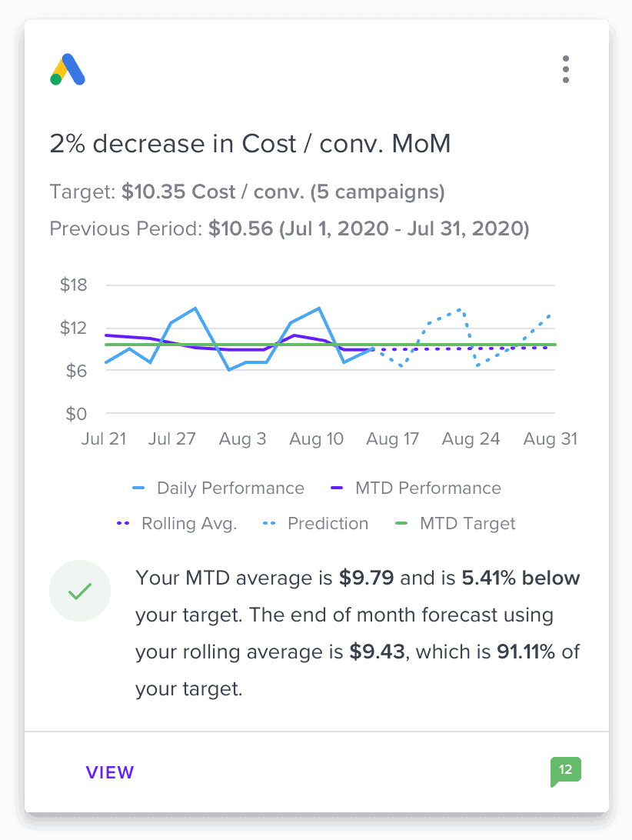Click the card title about Cost / conv. MoM
Viewport: 632px width, 840px height.
click(250, 144)
